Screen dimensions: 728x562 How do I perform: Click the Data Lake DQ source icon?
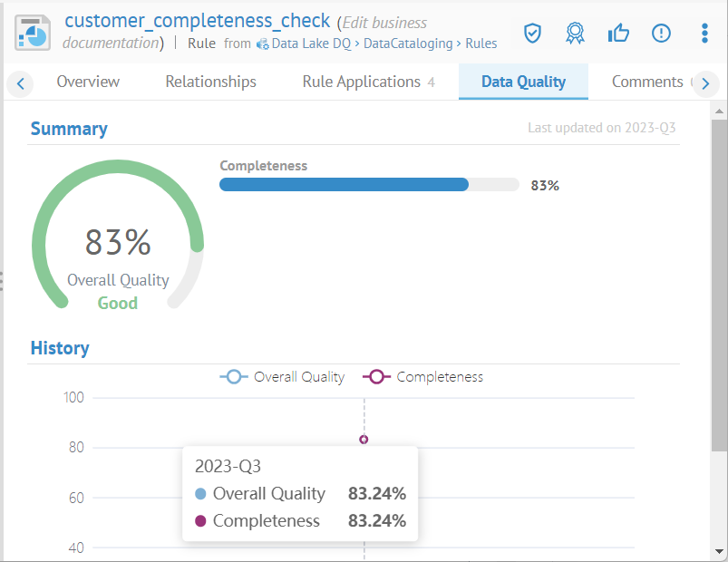262,44
